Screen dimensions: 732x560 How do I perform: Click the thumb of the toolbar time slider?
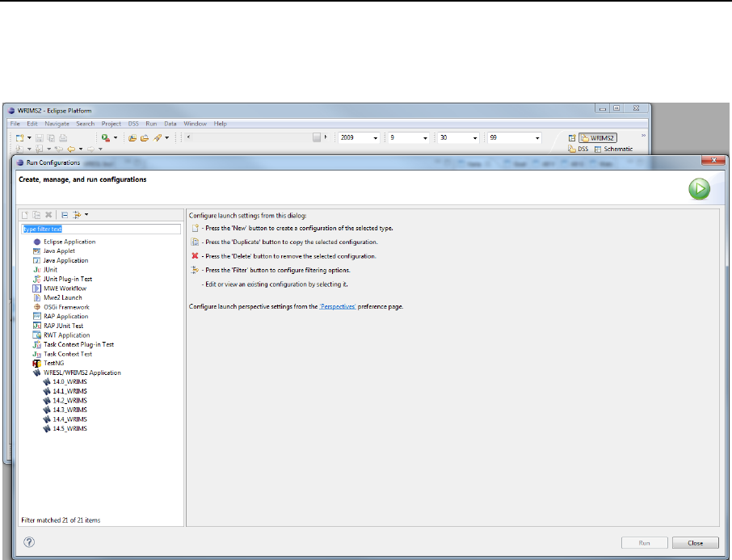pos(317,137)
